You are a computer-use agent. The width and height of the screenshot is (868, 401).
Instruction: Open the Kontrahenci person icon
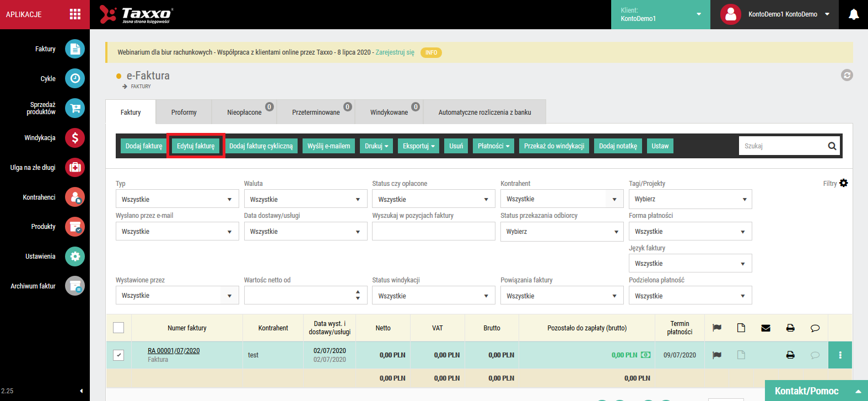pyautogui.click(x=75, y=197)
